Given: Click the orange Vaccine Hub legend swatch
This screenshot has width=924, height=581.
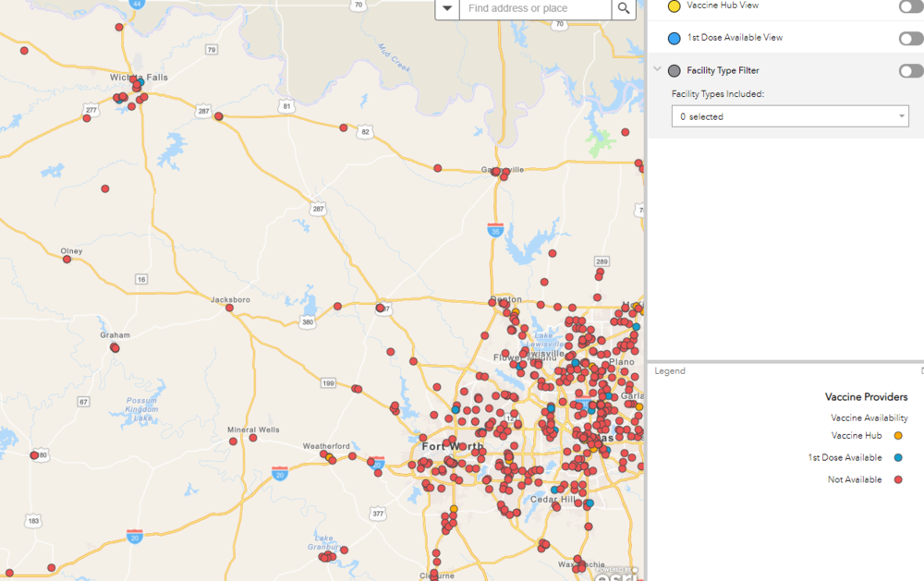Looking at the screenshot, I should point(898,436).
